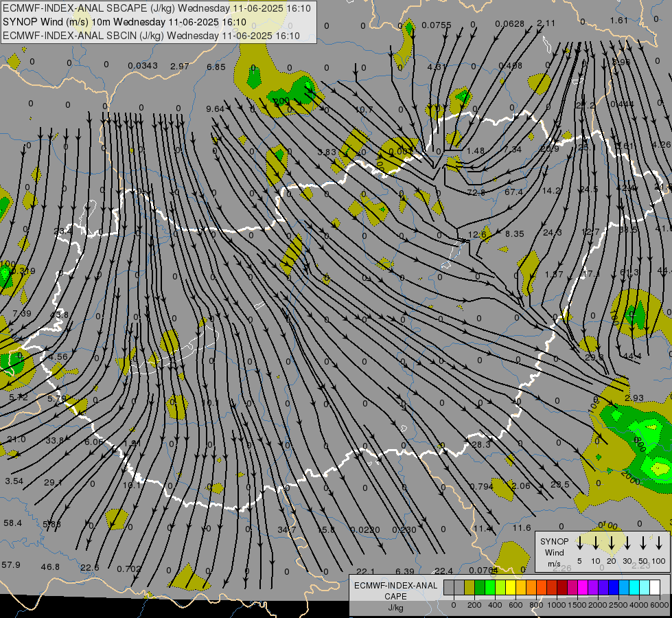Select the SBCIN title line in header box
The width and height of the screenshot is (672, 618).
click(x=151, y=36)
